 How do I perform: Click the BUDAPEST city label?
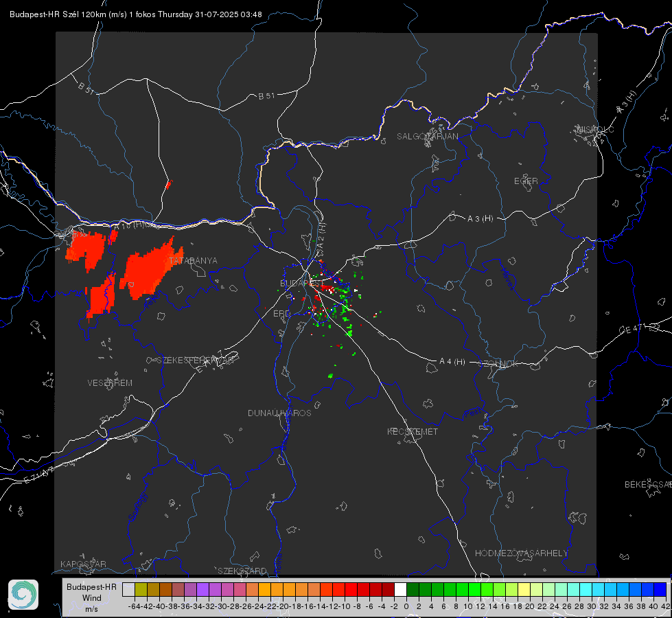click(x=302, y=283)
